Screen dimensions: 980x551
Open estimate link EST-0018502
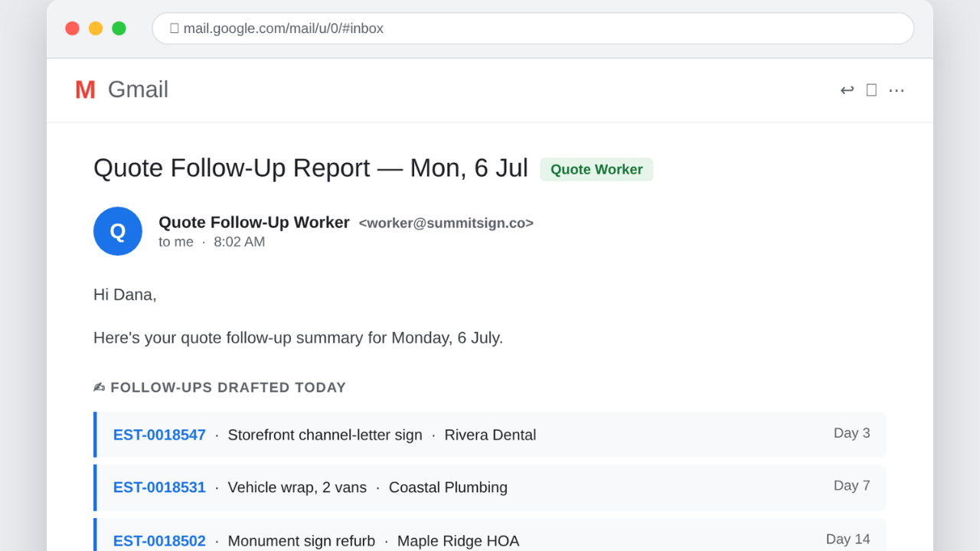click(x=159, y=541)
